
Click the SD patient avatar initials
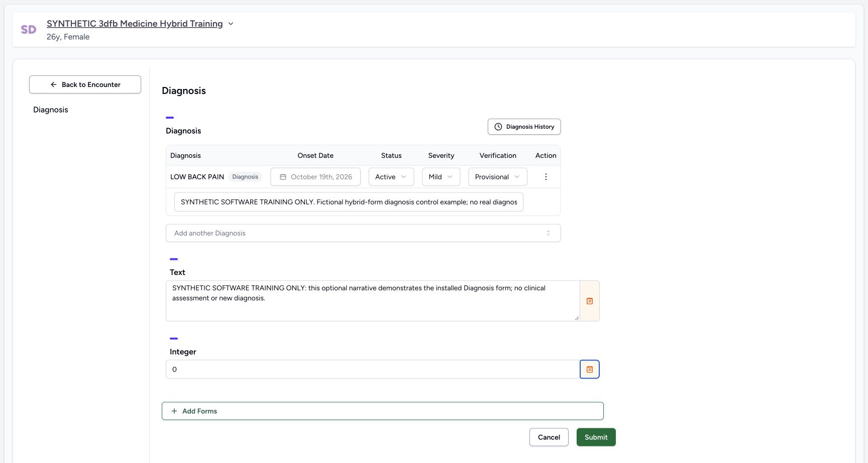29,30
